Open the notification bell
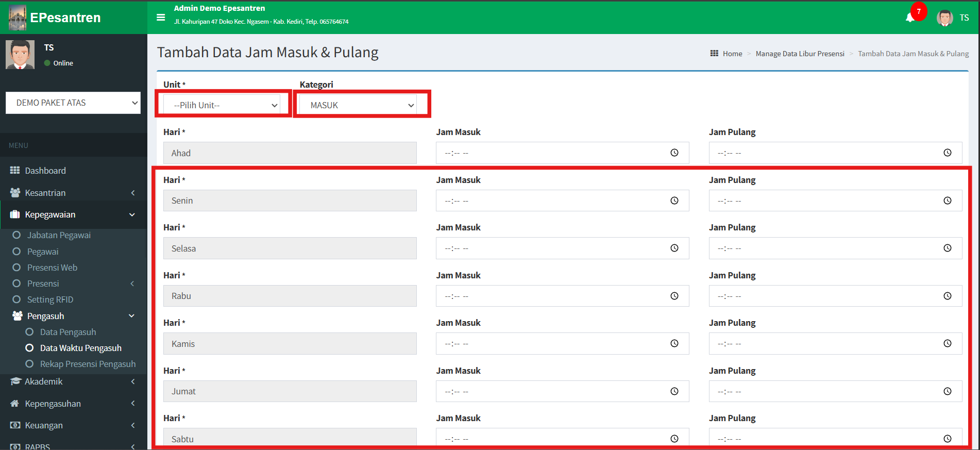 (910, 18)
